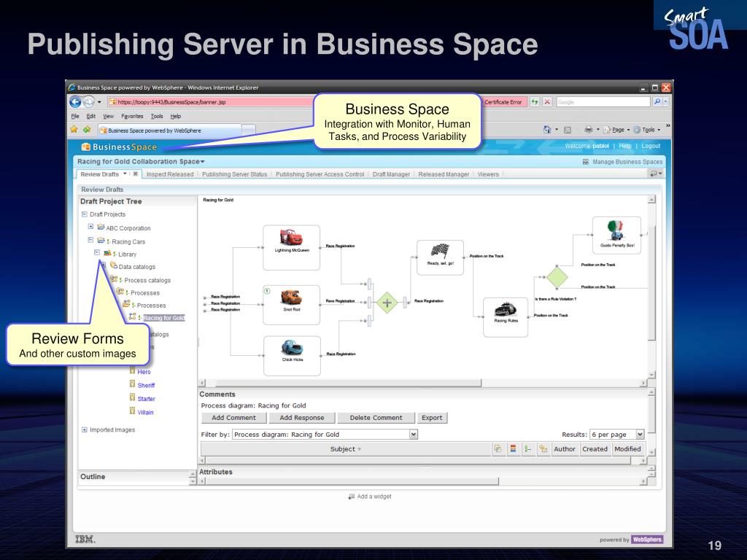Viewport: 747px width, 560px height.
Task: Click the RSS feeds icon
Action: [568, 130]
